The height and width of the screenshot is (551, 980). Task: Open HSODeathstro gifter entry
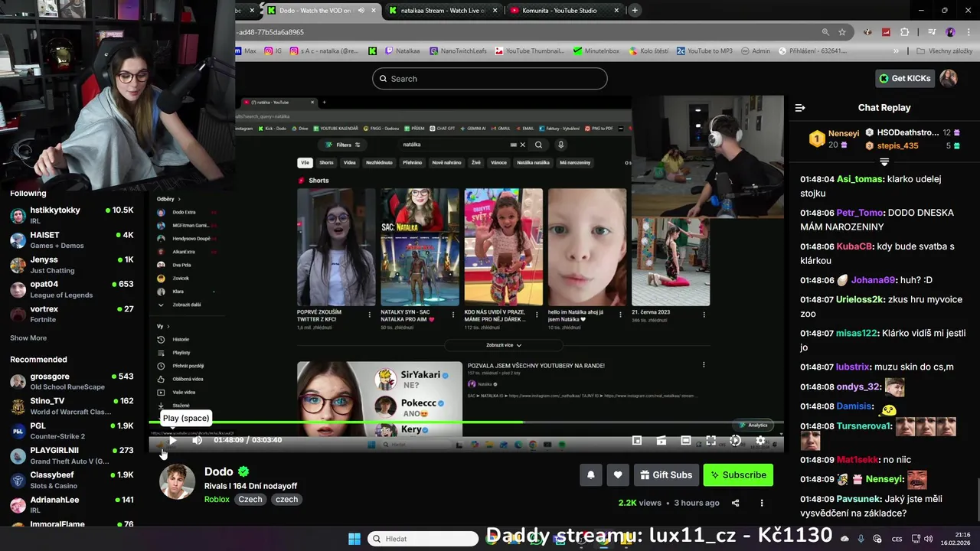pos(913,133)
